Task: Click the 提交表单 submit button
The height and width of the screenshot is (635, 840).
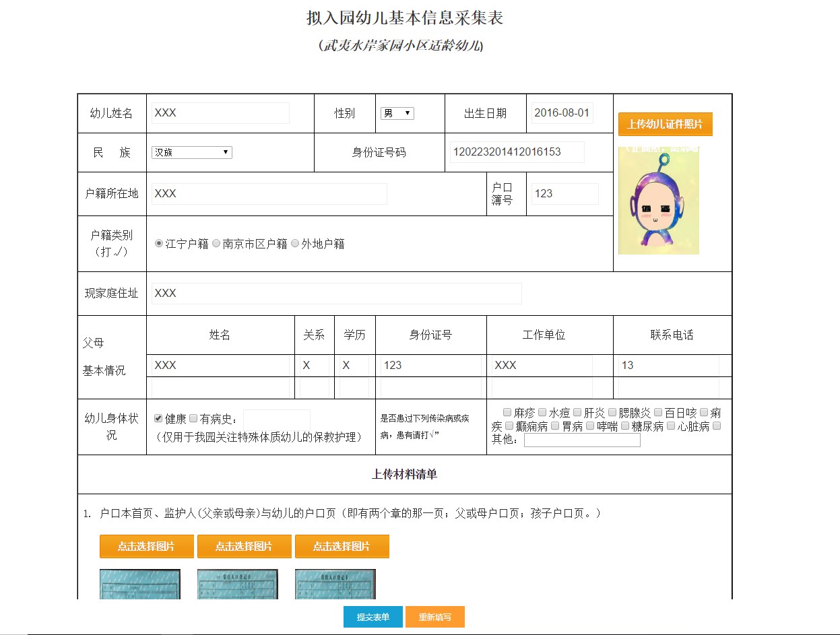Action: click(x=373, y=617)
